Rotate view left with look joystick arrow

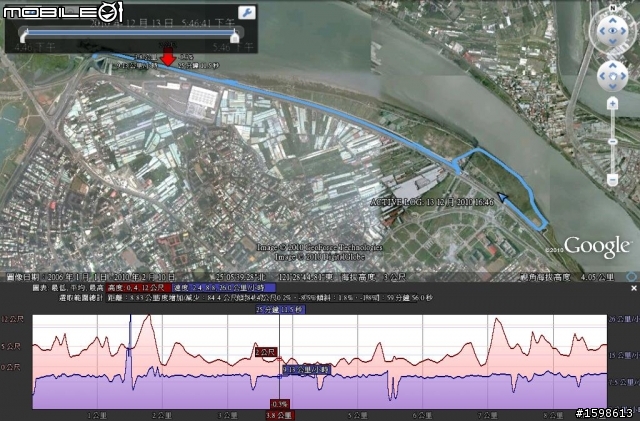click(x=602, y=31)
